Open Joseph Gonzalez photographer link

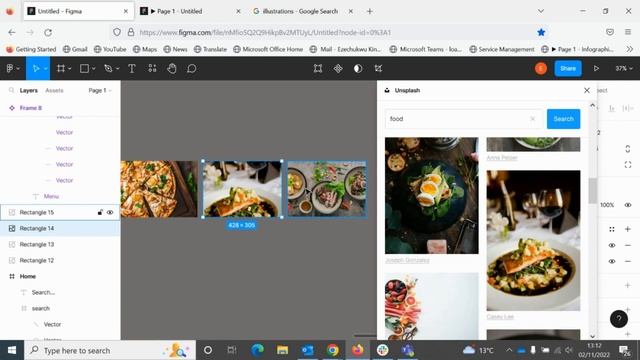click(407, 260)
